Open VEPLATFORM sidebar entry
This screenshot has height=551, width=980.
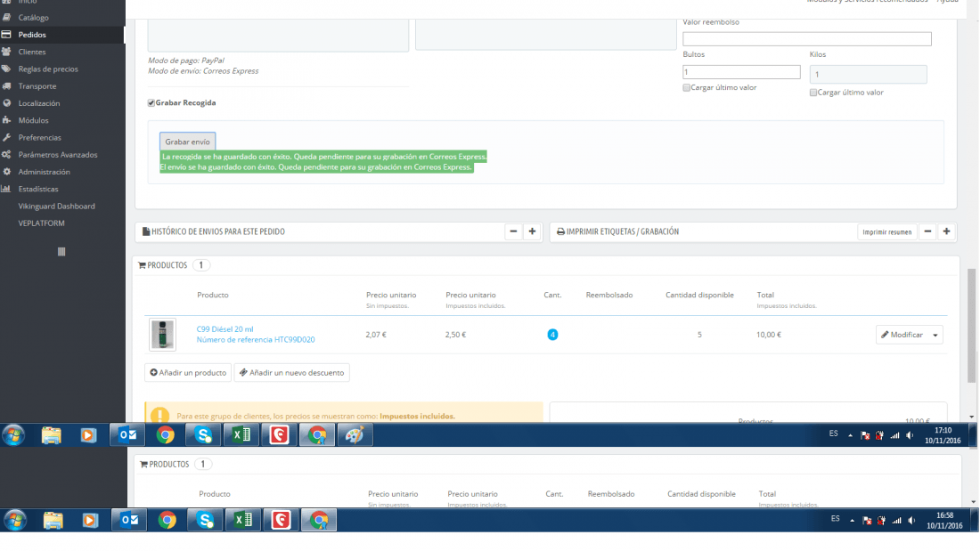click(x=41, y=223)
